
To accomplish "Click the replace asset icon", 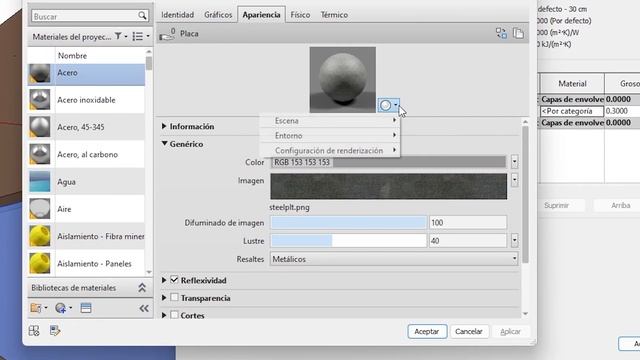I will click(501, 33).
